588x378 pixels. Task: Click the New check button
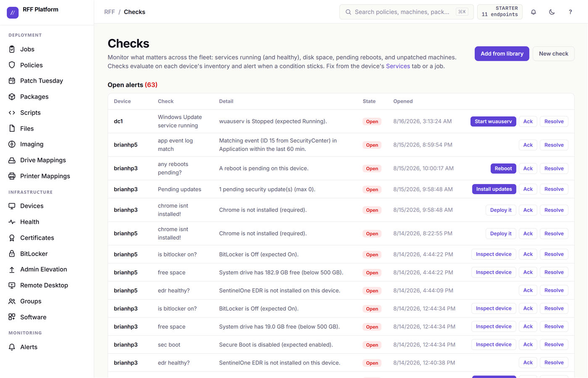(554, 54)
